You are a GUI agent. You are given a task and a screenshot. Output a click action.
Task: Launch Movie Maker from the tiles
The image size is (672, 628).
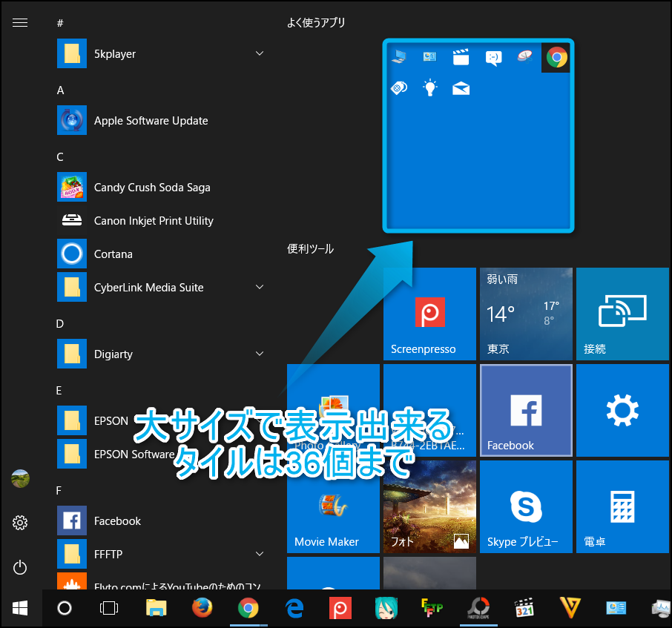click(x=332, y=506)
